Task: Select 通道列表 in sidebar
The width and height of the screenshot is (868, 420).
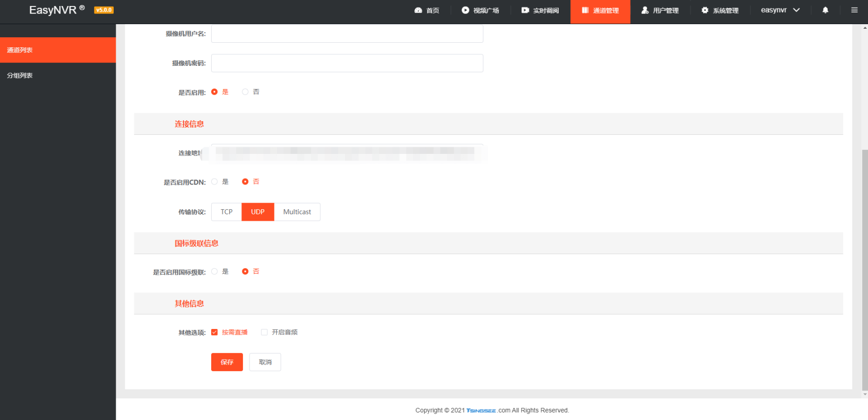Action: click(x=58, y=50)
